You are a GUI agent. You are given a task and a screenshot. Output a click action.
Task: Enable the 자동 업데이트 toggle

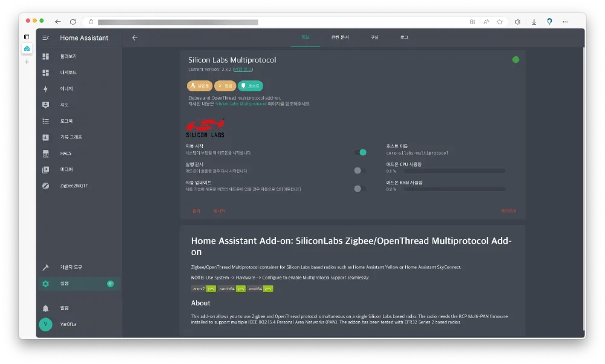coord(360,189)
